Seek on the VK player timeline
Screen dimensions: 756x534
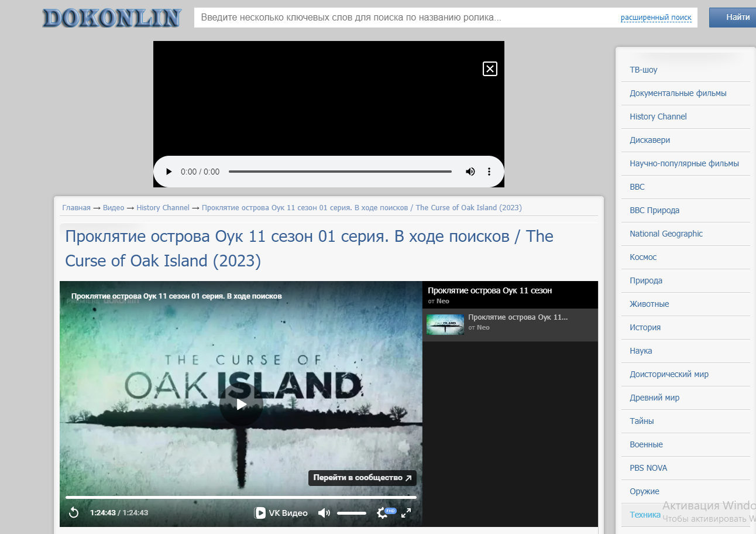coord(241,497)
